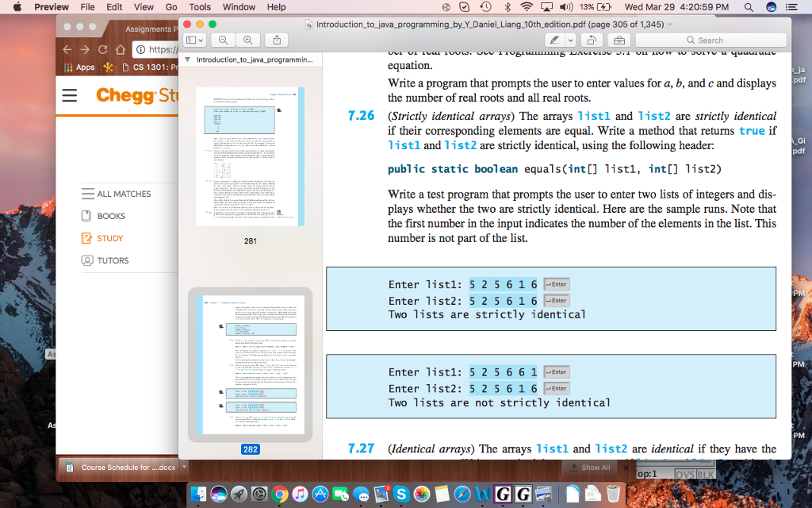The height and width of the screenshot is (508, 812).
Task: Open Finder from the Dock
Action: [198, 494]
